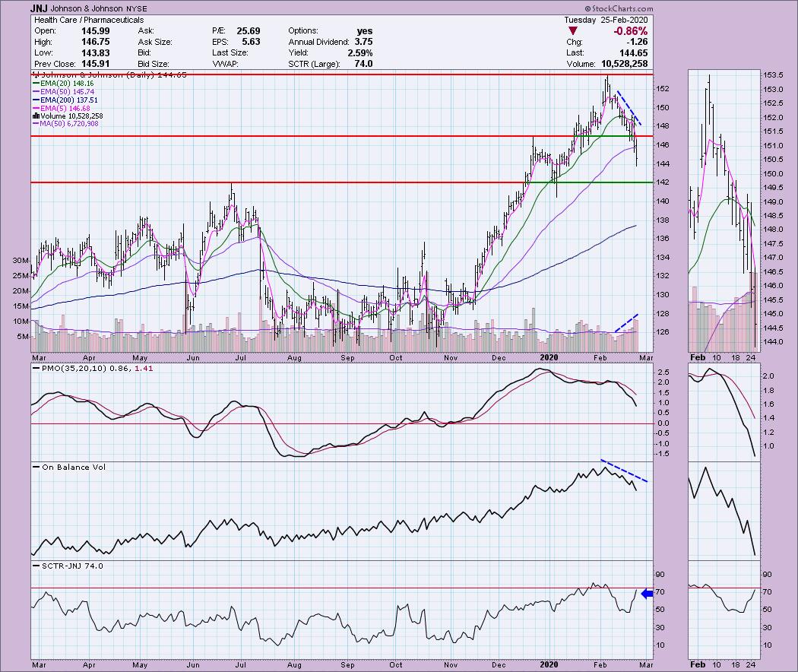Click the EMA(200) 137.51 legend entry
Screen dimensions: 798x672
tap(65, 100)
